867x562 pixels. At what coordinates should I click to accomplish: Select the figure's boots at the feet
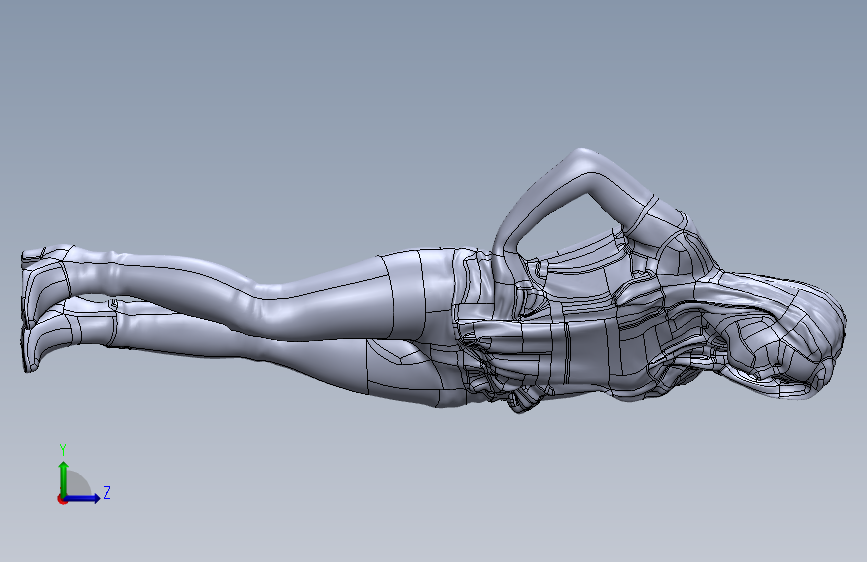click(x=47, y=308)
